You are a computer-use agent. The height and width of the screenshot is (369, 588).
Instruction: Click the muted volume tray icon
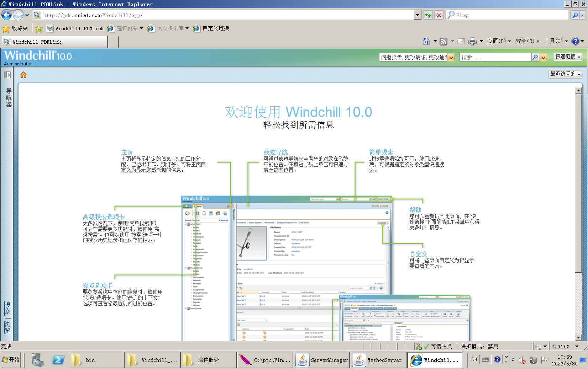522,360
